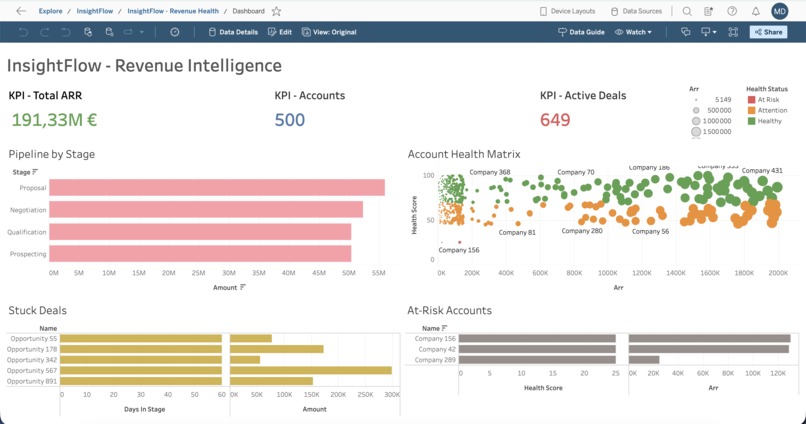
Task: Open InsightFlow - Revenue Health breadcrumb link
Action: pyautogui.click(x=173, y=11)
